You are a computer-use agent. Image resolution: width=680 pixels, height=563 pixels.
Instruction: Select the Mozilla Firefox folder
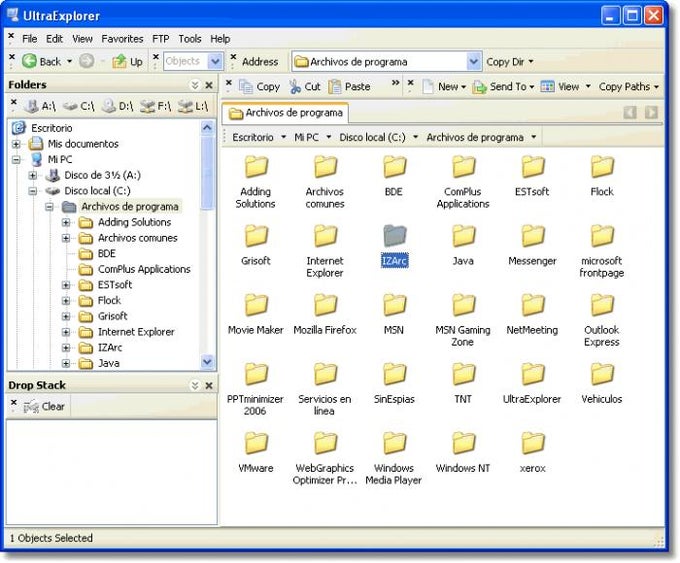(x=325, y=314)
